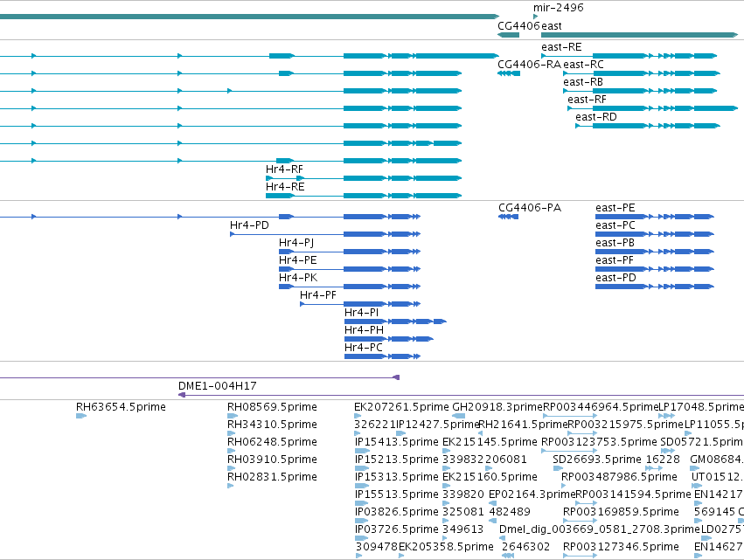Click the GH20918.3prime EST label
Screen dimensions: 744x560
[x=497, y=407]
